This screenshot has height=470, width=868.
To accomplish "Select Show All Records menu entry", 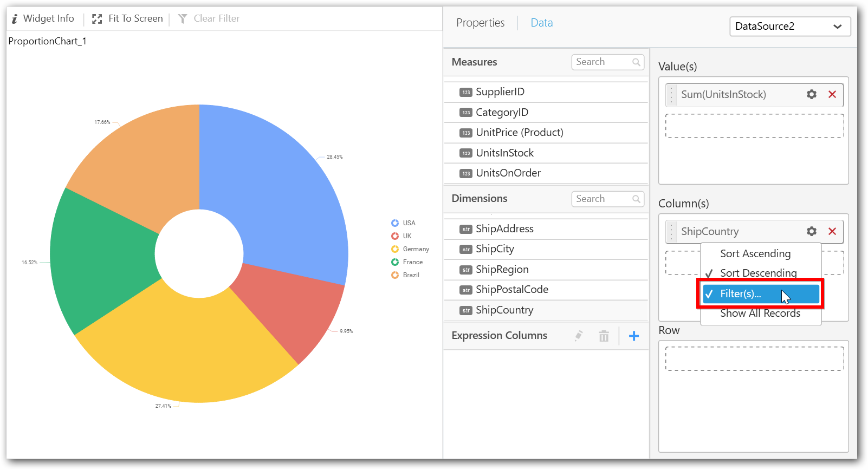I will coord(760,314).
